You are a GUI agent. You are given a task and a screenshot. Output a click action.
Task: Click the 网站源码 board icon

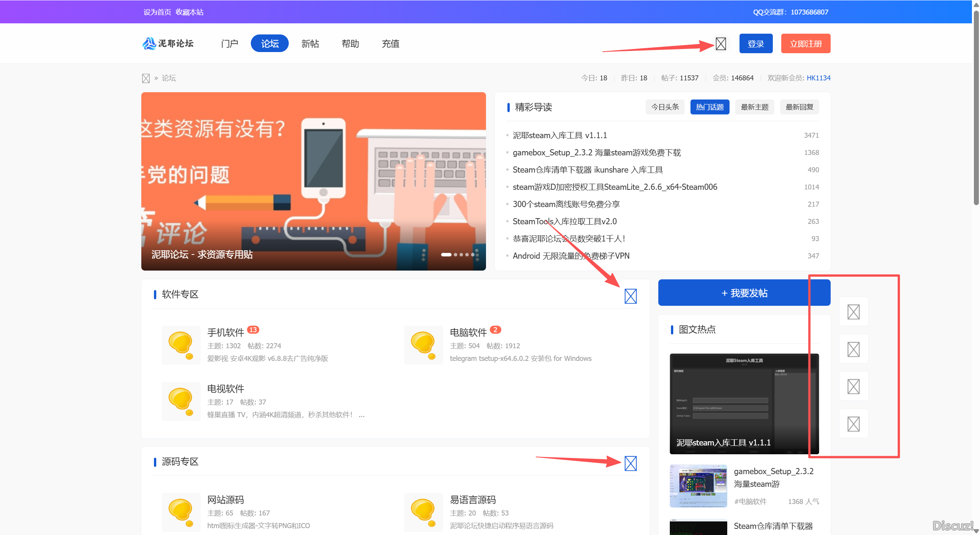click(181, 512)
